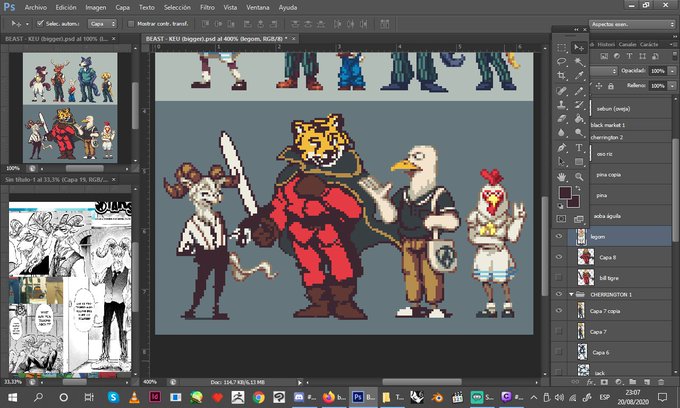The width and height of the screenshot is (680, 408).
Task: Lock the layer with the padlock icon
Action: pyautogui.click(x=611, y=86)
